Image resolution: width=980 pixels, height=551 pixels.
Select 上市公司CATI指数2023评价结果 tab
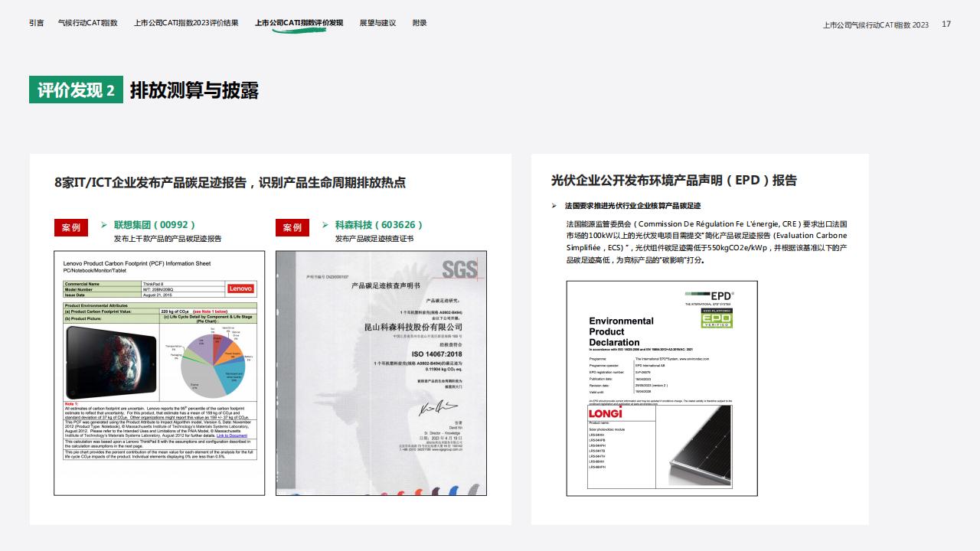coord(186,23)
